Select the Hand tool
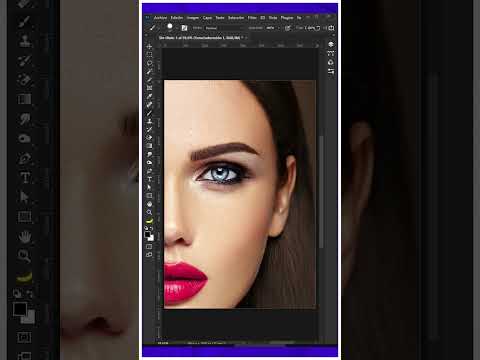The height and width of the screenshot is (360, 480). coord(149,204)
